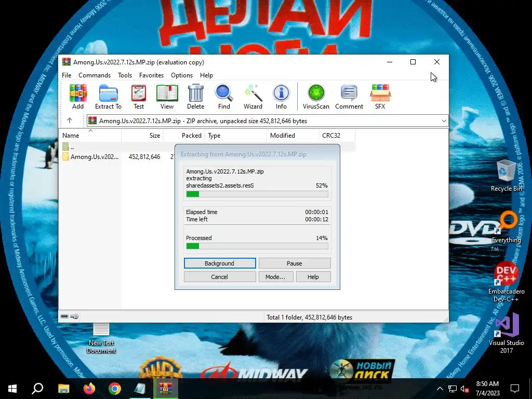Sort by the Size column header
Screen dimensions: 532x399
pyautogui.click(x=142, y=136)
